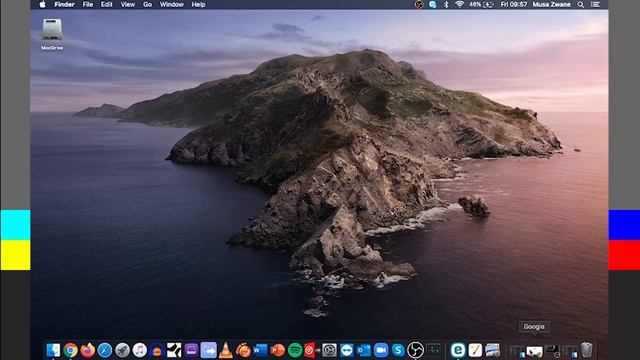Image resolution: width=640 pixels, height=360 pixels.
Task: Open Launchpad rocket icon in Dock
Action: [x=122, y=350]
